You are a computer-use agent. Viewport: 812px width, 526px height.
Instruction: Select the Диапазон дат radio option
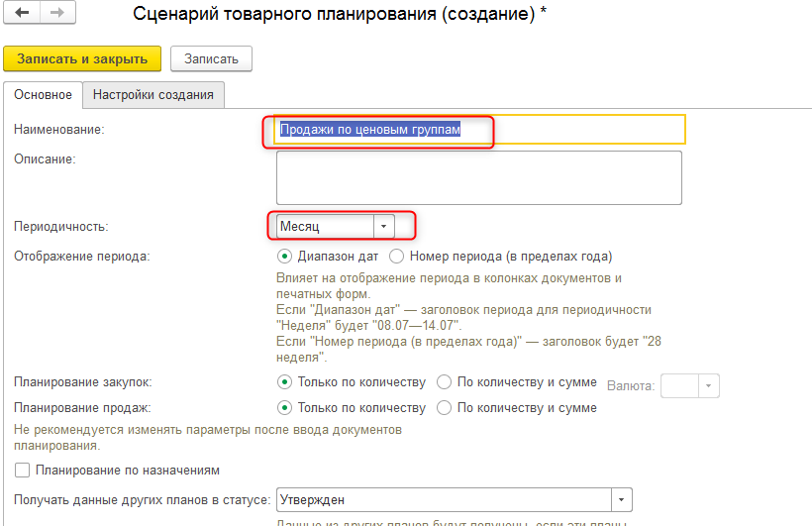[x=284, y=256]
